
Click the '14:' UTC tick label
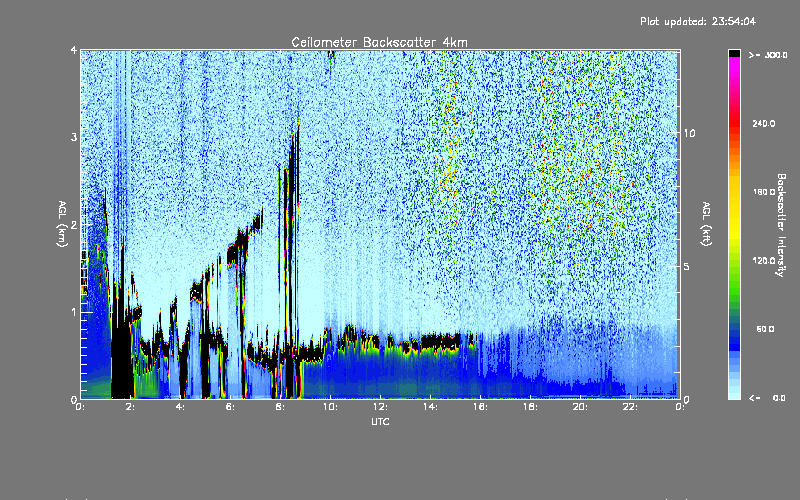pos(430,407)
